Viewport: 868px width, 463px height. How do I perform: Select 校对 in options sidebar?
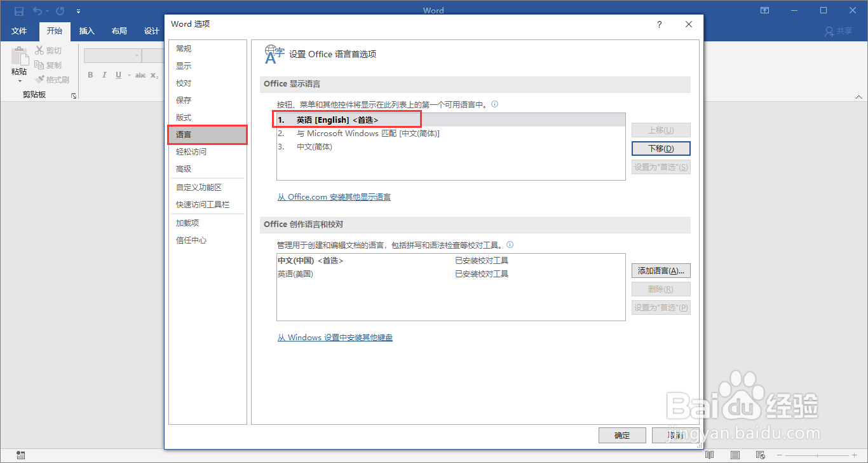[x=207, y=83]
